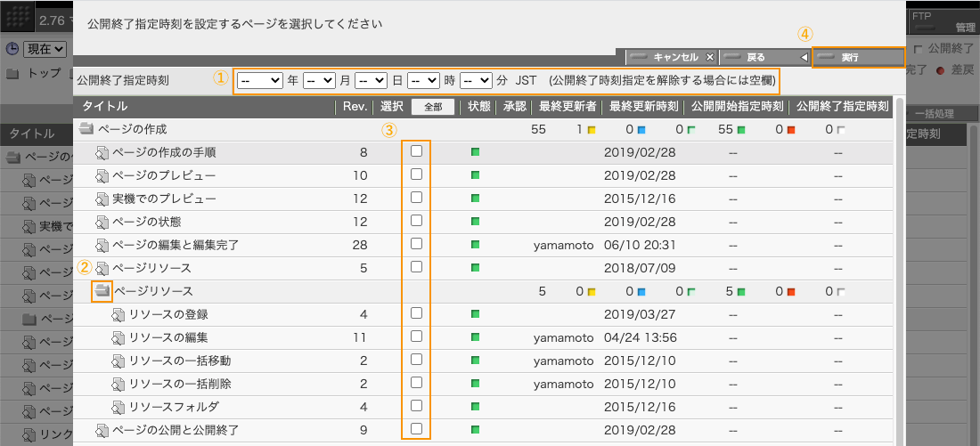Check the box for 実機でのプレビュー
Image resolution: width=980 pixels, height=446 pixels.
(x=416, y=198)
